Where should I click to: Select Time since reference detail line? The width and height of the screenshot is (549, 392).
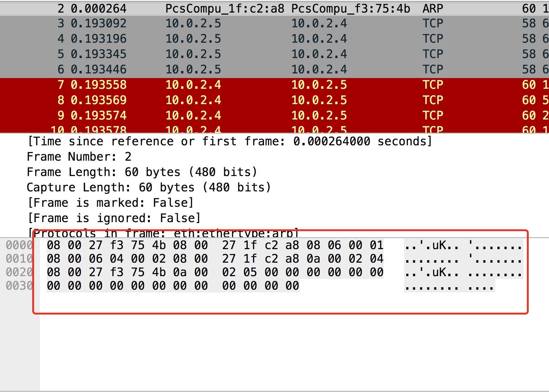[230, 141]
